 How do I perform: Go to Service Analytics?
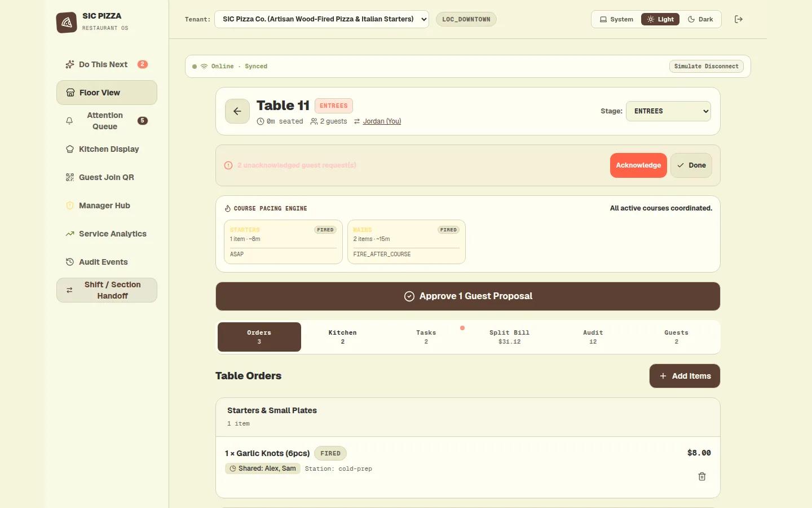[107, 234]
